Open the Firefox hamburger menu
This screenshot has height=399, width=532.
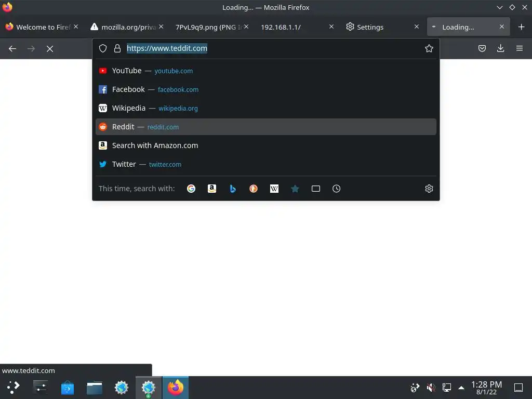point(520,48)
